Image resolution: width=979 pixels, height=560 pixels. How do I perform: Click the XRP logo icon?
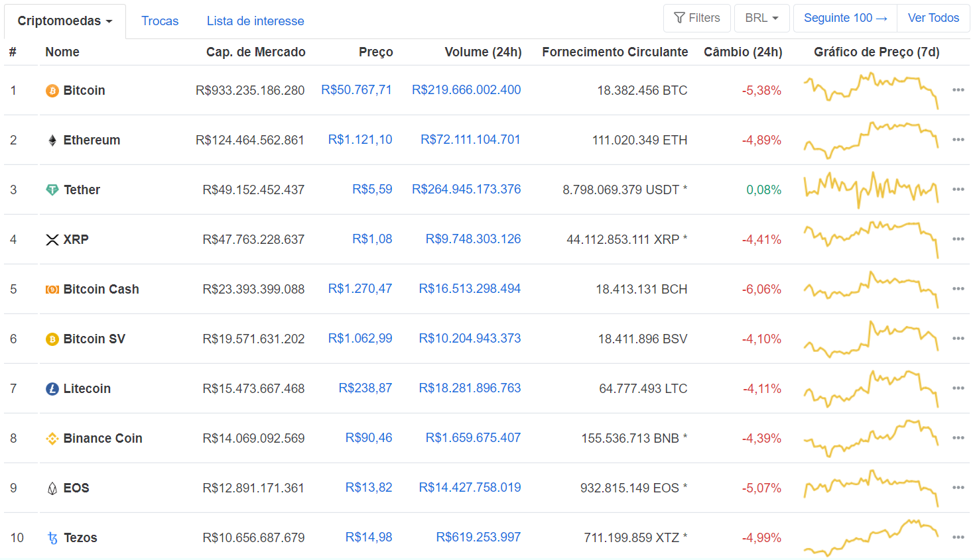[x=52, y=240]
